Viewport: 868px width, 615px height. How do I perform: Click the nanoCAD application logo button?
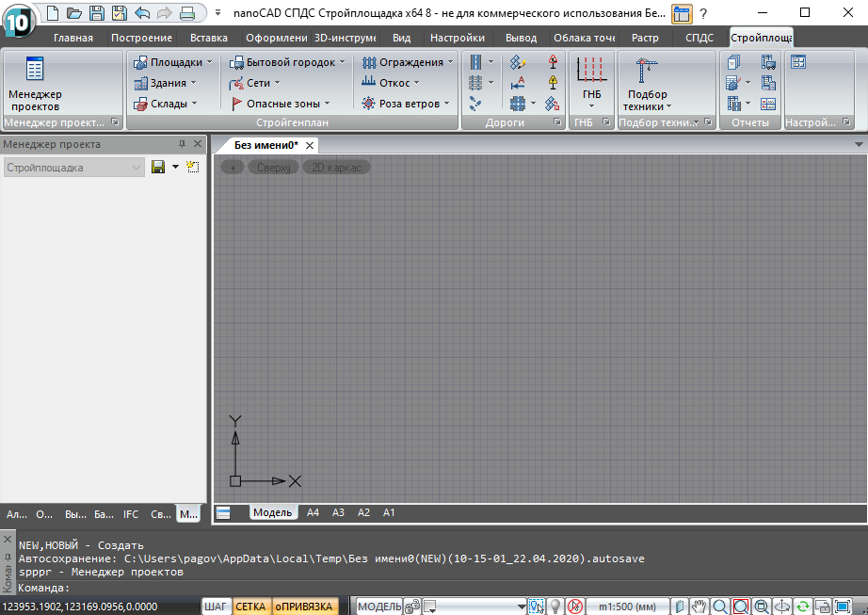[x=18, y=21]
